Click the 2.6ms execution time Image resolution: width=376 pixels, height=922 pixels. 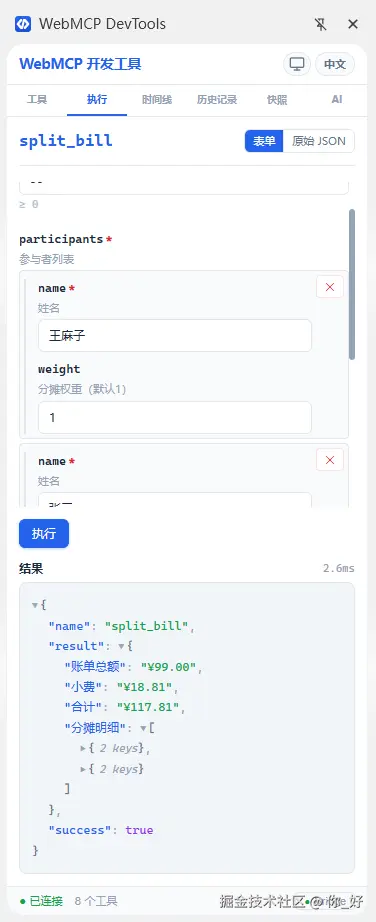click(339, 568)
